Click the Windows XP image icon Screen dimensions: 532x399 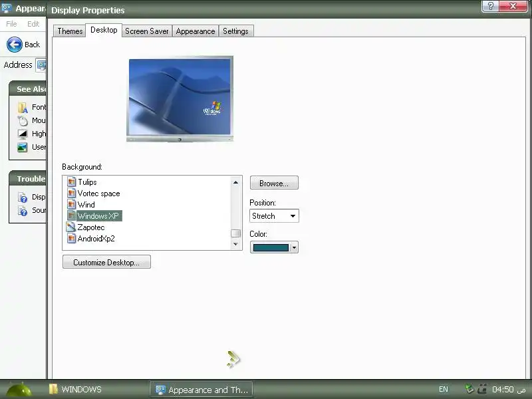pos(71,215)
